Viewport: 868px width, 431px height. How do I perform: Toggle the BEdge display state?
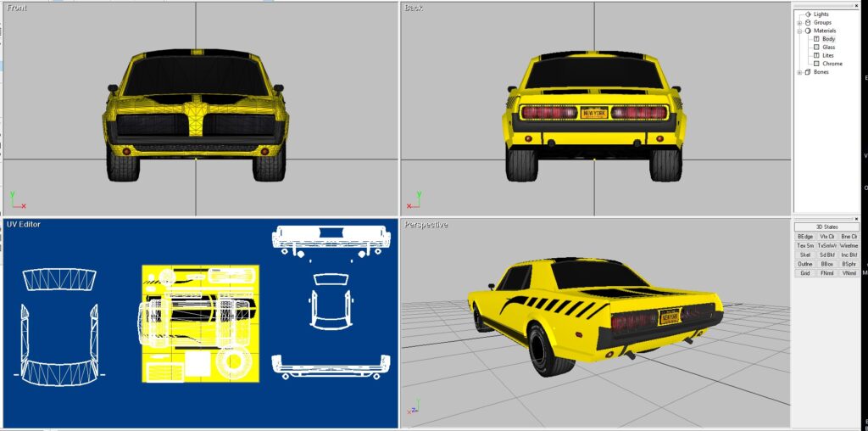click(x=805, y=237)
